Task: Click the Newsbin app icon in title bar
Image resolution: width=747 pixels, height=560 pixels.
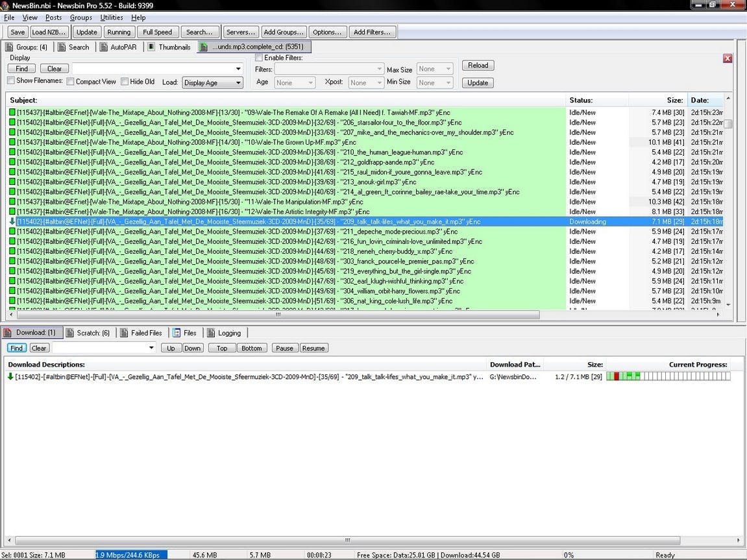Action: point(5,5)
